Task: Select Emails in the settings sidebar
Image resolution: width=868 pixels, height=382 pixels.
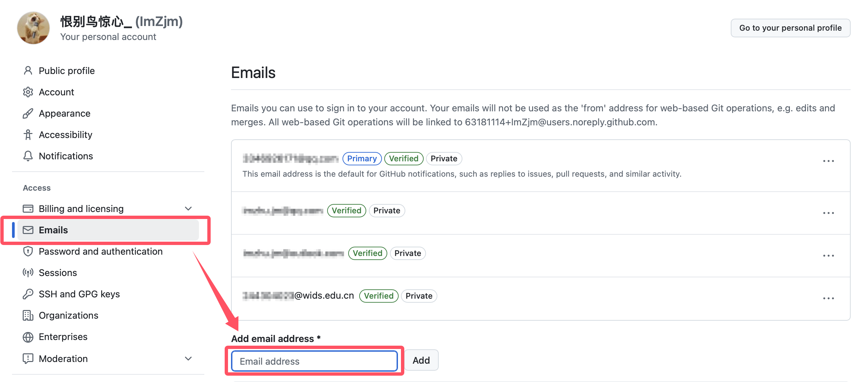Action: coord(53,230)
